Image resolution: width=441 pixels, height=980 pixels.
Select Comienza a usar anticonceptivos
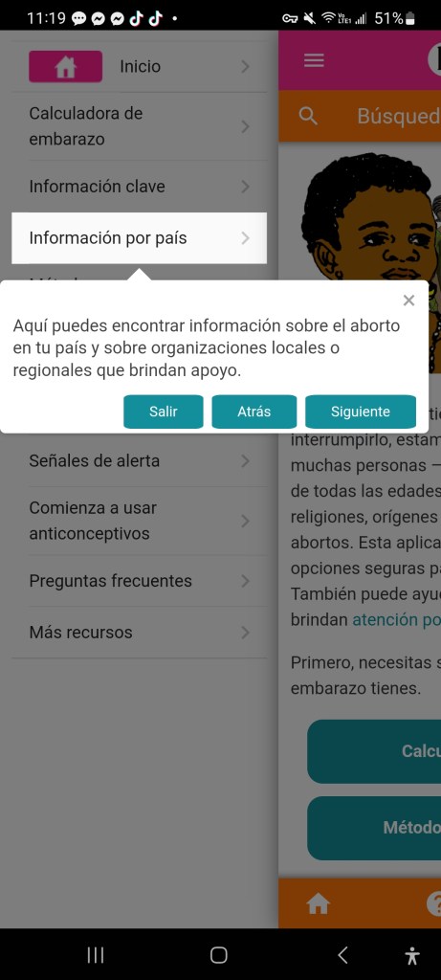[140, 521]
